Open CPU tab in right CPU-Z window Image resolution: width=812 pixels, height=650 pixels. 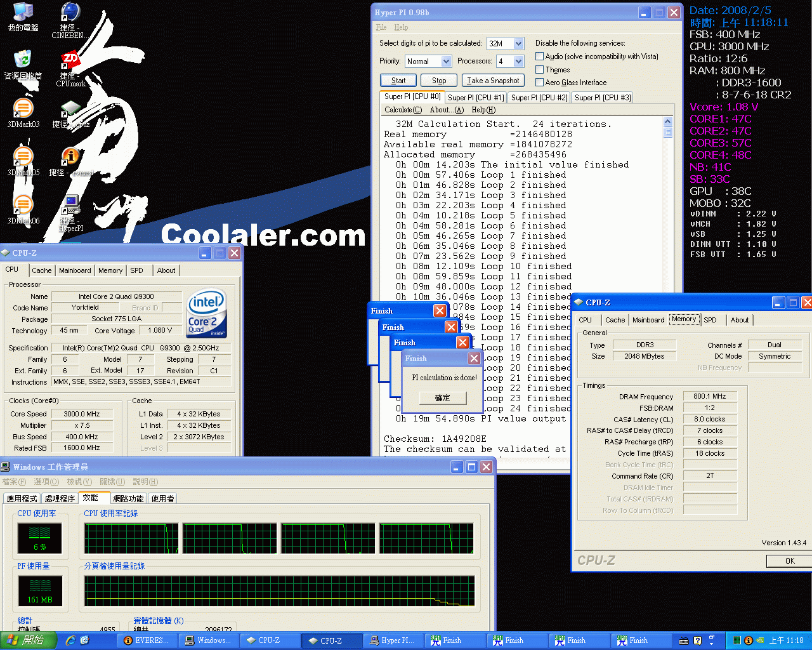coord(586,320)
